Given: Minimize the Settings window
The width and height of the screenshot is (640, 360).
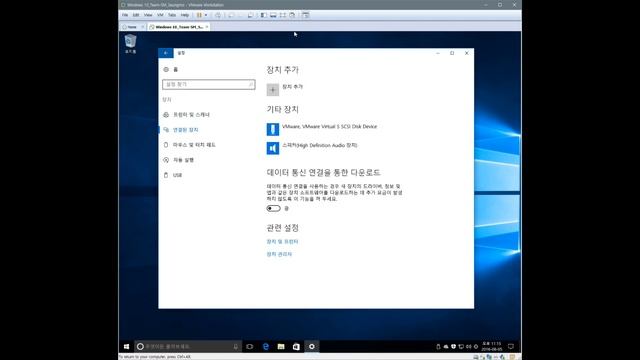Looking at the screenshot, I should pos(438,53).
